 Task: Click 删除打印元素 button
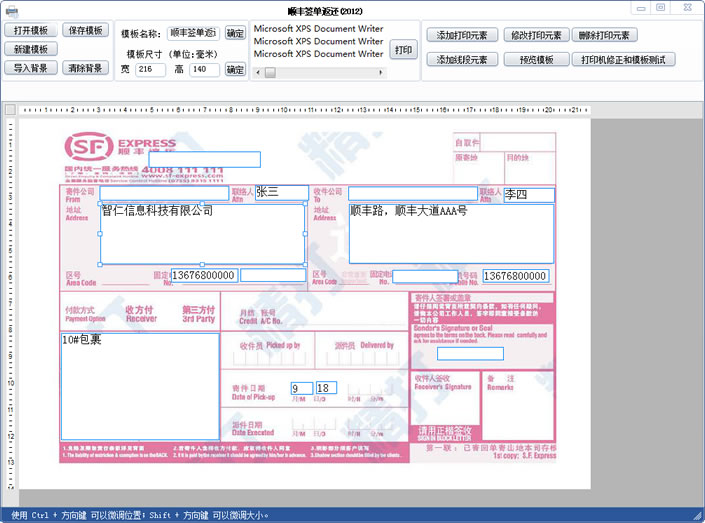[606, 35]
